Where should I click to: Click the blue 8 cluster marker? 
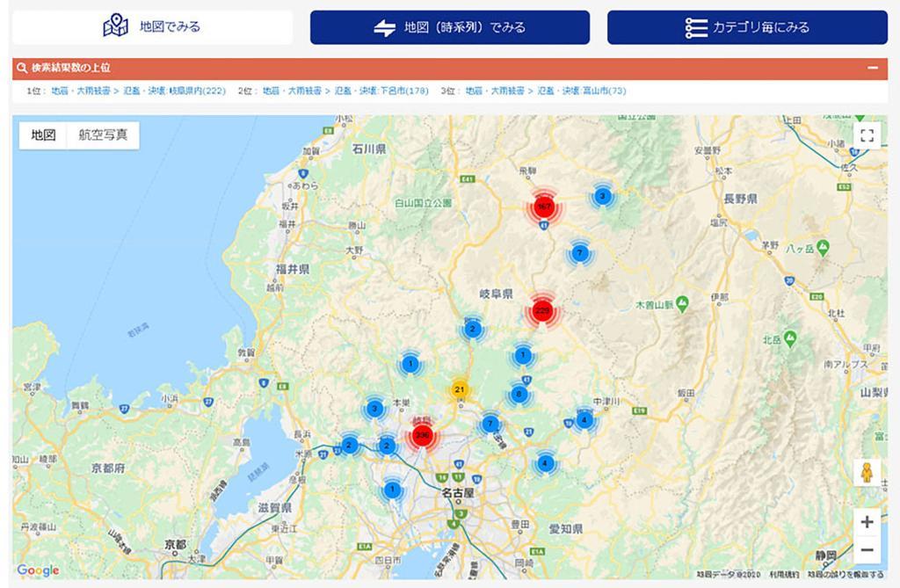coord(519,394)
